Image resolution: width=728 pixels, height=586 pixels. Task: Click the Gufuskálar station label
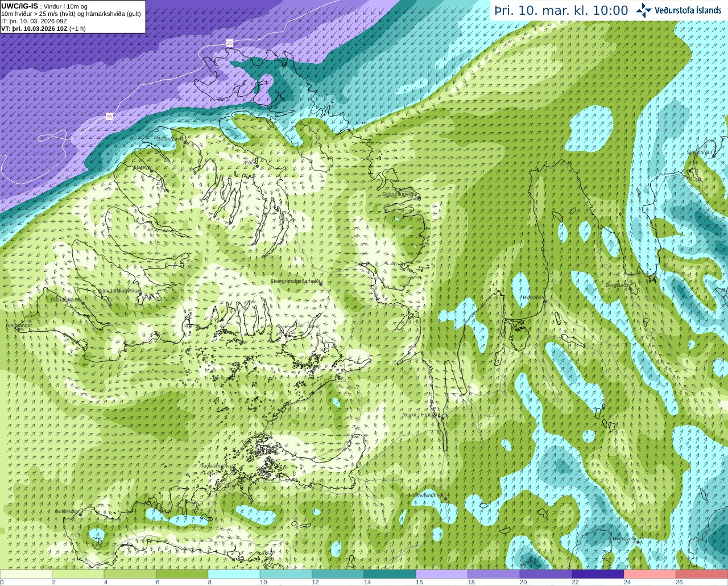(x=67, y=511)
